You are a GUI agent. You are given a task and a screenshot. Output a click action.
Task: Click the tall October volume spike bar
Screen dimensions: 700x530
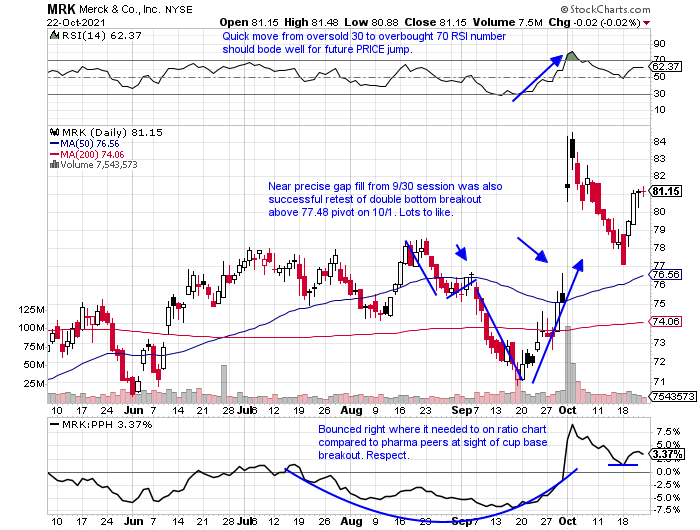[x=568, y=365]
